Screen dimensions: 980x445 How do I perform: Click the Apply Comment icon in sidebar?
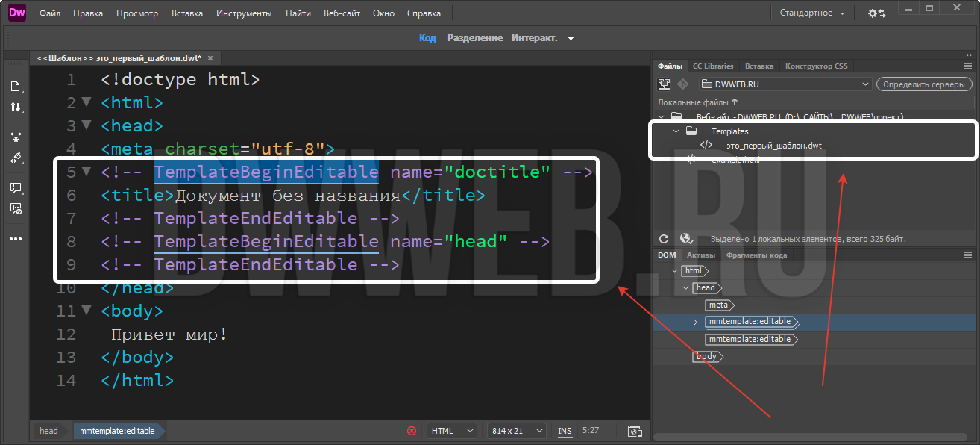click(x=15, y=188)
